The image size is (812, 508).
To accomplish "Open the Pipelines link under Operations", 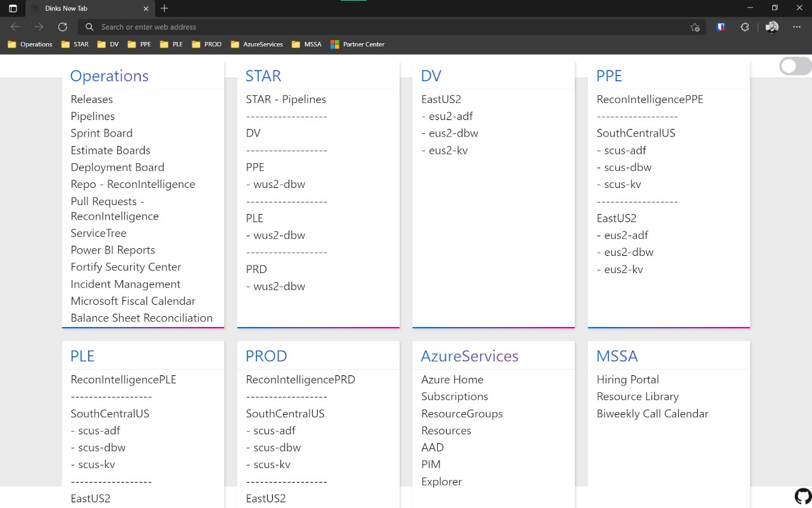I will click(93, 116).
